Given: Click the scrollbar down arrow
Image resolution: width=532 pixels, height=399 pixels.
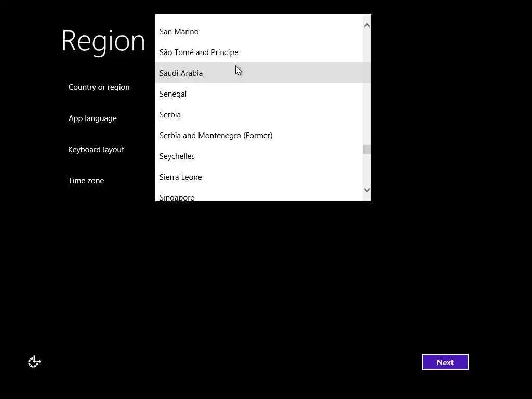Looking at the screenshot, I should pyautogui.click(x=367, y=190).
